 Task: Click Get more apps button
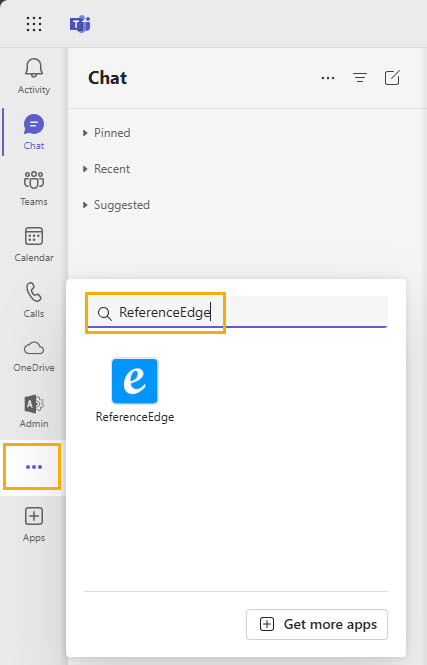pos(317,624)
